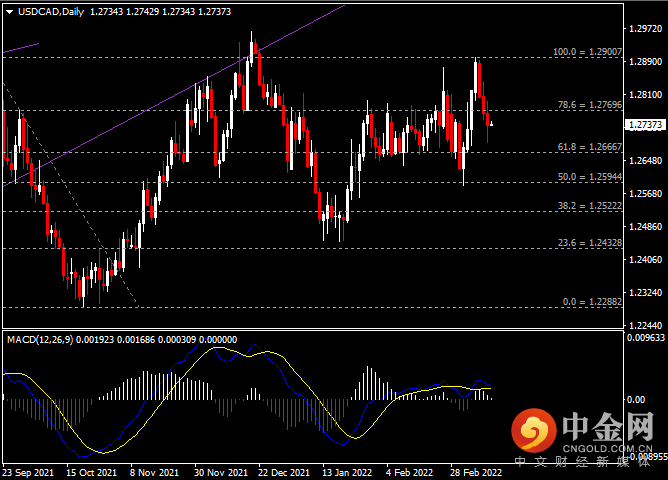This screenshot has width=668, height=480.
Task: Select the 61.8 = 1.26667 Fibonacci level
Action: [590, 147]
